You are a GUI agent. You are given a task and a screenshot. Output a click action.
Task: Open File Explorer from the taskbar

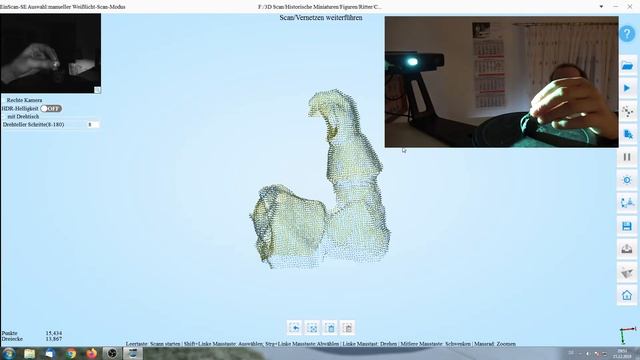coord(29,353)
